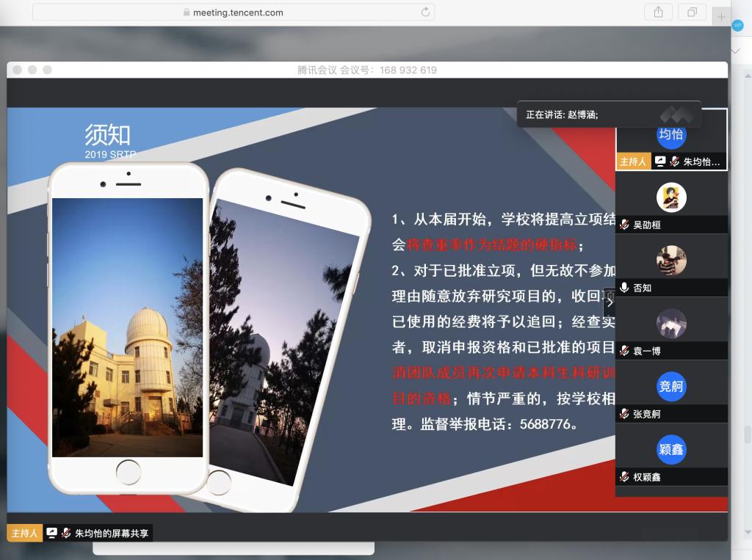
Task: Click orange 主持人 tag in participant panel
Action: click(x=632, y=161)
